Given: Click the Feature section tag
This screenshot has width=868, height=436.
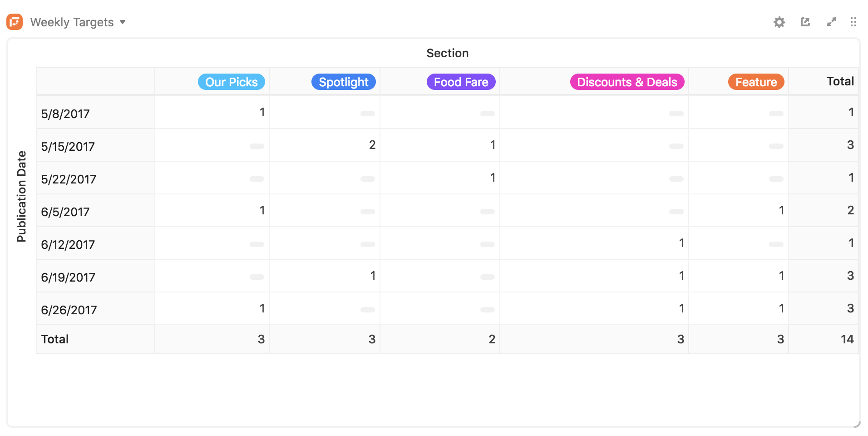Looking at the screenshot, I should point(756,82).
